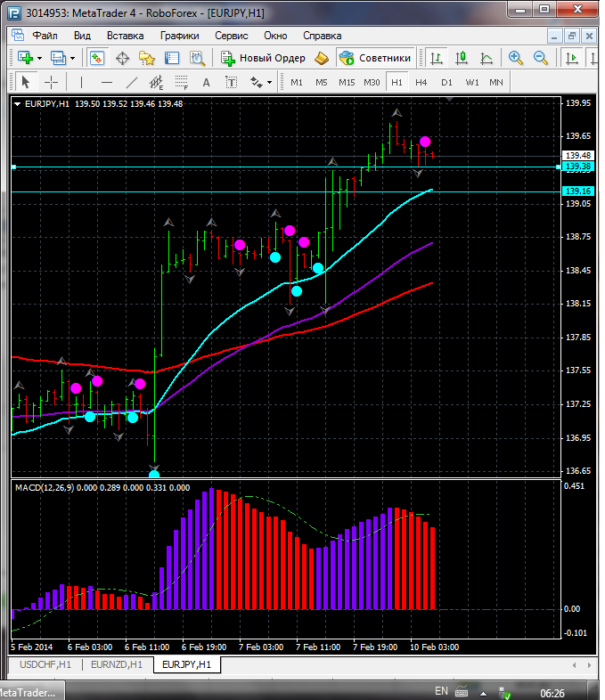
Task: Select the H1 timeframe button
Action: [397, 82]
